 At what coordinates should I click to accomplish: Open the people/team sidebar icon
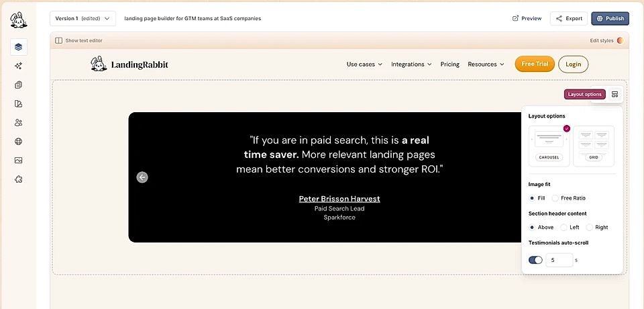coord(19,123)
